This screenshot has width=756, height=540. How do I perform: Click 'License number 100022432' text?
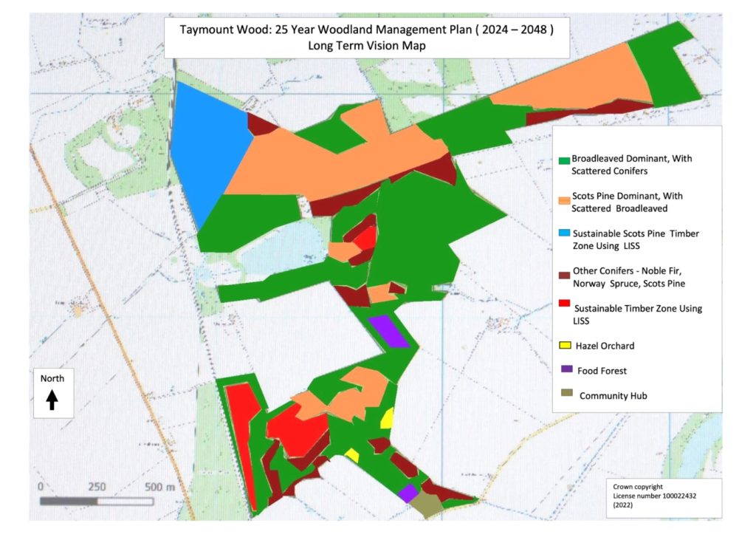click(x=654, y=496)
